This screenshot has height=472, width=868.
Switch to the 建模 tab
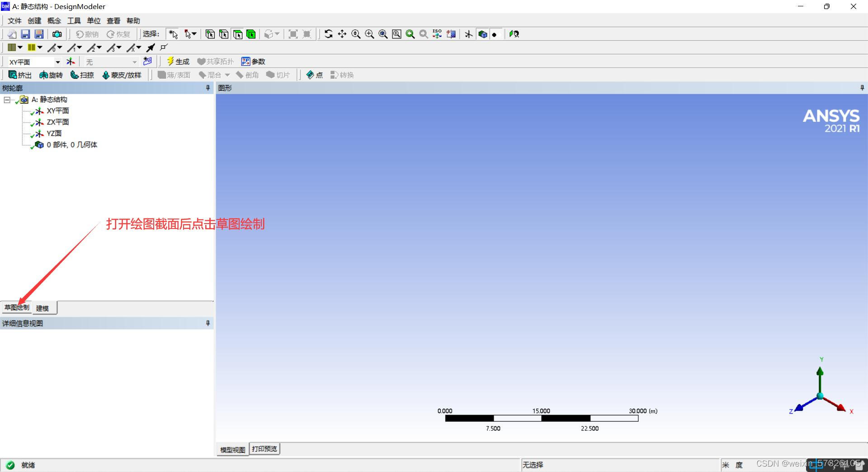point(45,308)
